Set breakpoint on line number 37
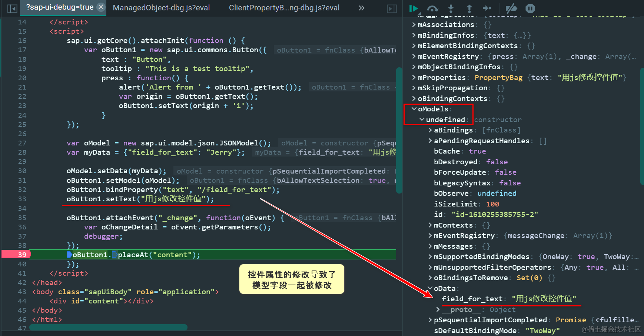Image resolution: width=644 pixels, height=336 pixels. point(22,236)
